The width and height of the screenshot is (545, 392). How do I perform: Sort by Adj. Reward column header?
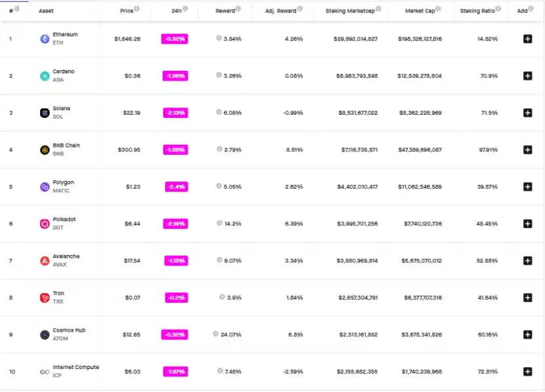pos(281,11)
